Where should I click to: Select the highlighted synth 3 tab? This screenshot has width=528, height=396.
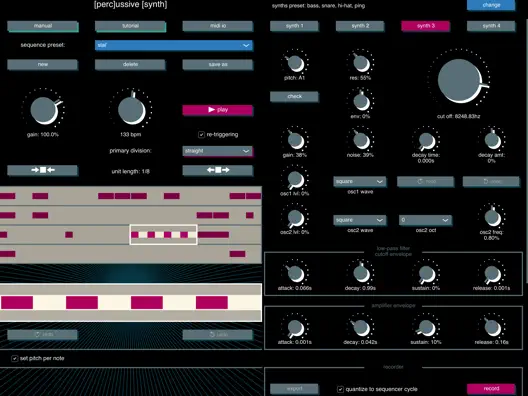[426, 26]
